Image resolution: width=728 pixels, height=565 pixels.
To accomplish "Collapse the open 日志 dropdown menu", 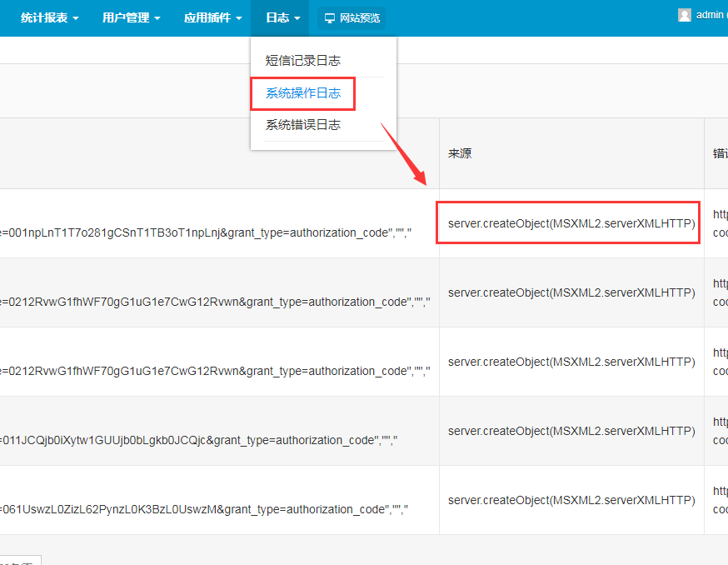I will (x=282, y=17).
